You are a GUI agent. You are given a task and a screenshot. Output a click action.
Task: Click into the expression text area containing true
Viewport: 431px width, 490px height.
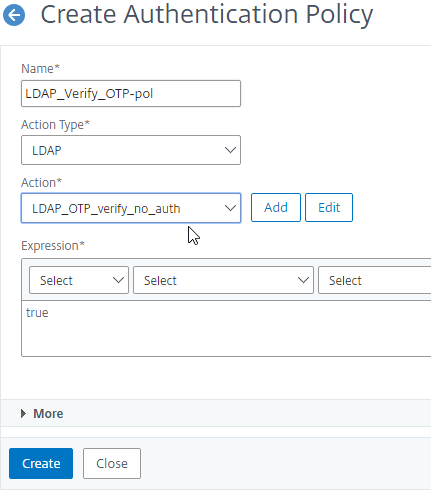[226, 328]
